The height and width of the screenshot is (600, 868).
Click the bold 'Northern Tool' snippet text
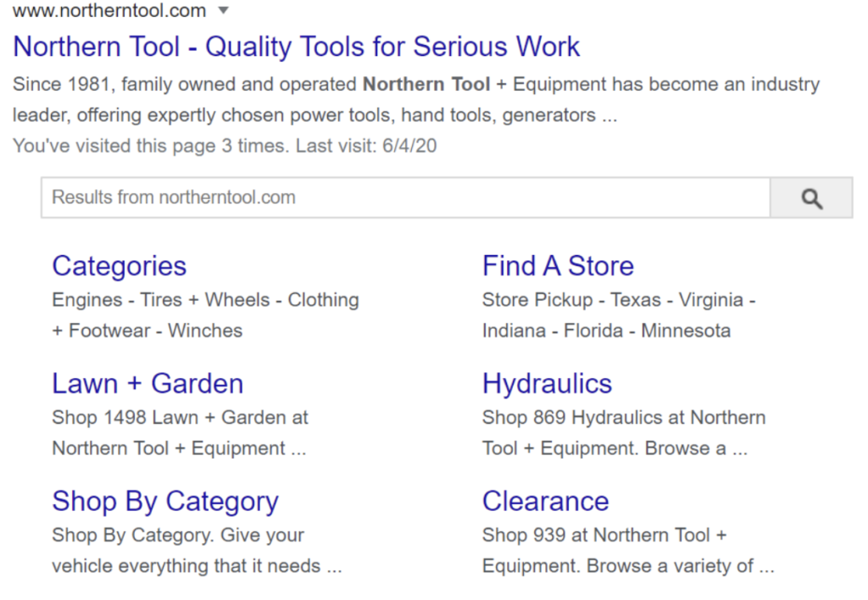[x=426, y=85]
